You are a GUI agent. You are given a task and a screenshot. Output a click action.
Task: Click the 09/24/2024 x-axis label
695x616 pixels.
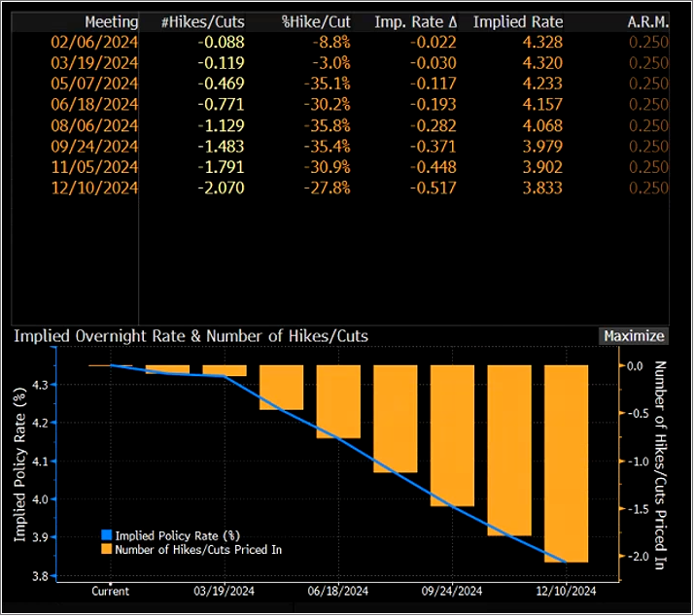(452, 591)
